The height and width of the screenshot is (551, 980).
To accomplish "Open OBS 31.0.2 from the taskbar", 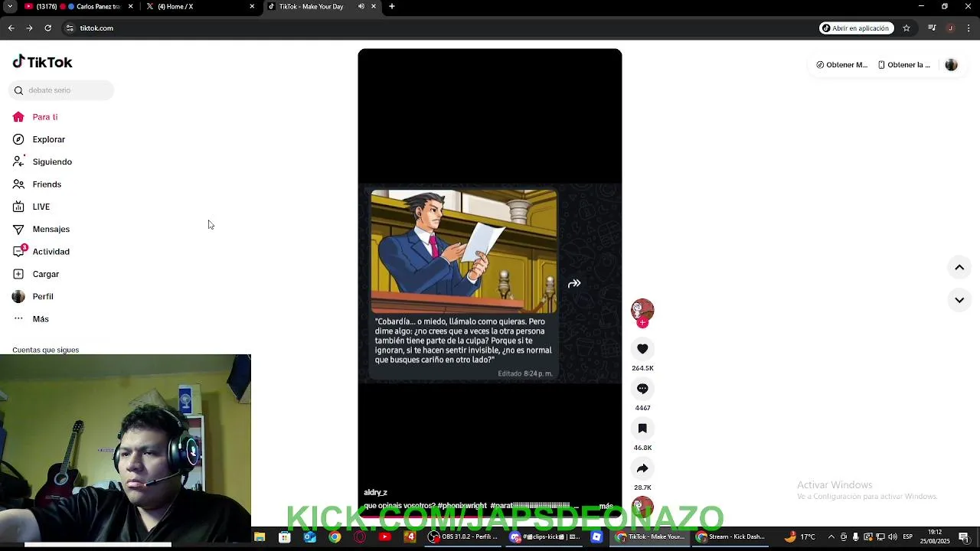I will [x=464, y=537].
